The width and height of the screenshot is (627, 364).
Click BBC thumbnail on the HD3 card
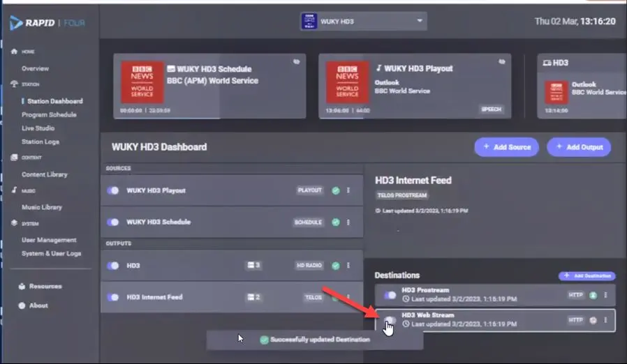(556, 92)
